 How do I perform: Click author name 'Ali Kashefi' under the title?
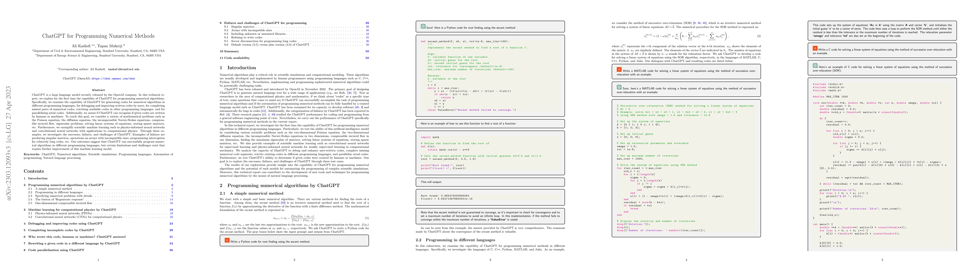coord(81,46)
